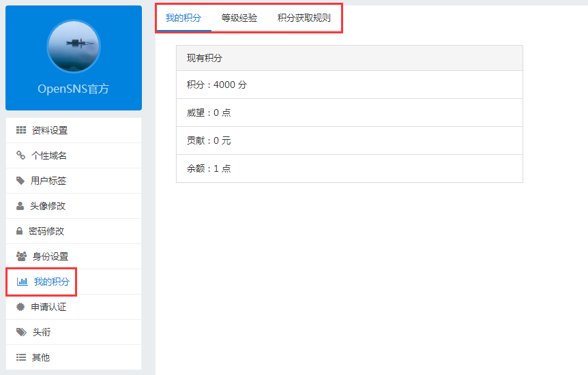The width and height of the screenshot is (588, 375).
Task: Click the round profile avatar image
Action: [74, 46]
